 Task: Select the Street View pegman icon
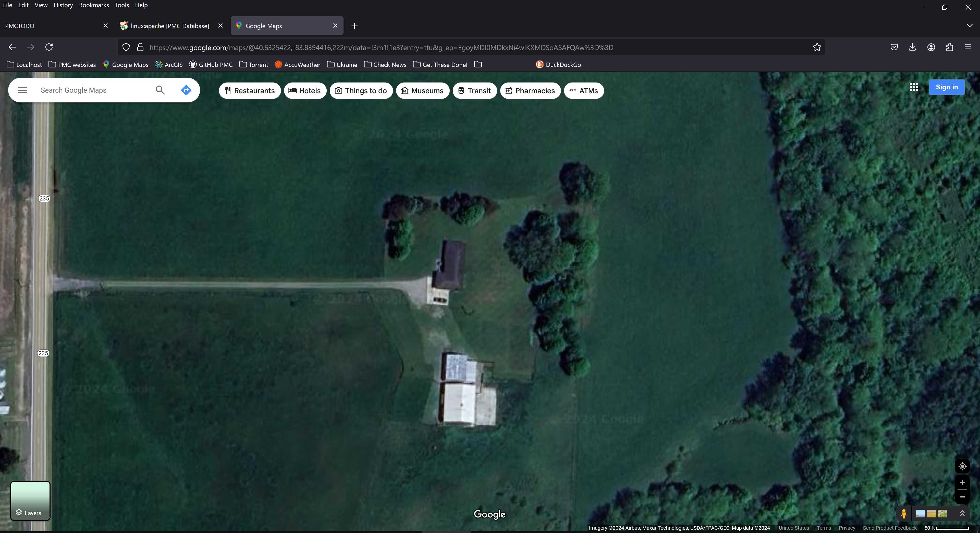(x=904, y=514)
